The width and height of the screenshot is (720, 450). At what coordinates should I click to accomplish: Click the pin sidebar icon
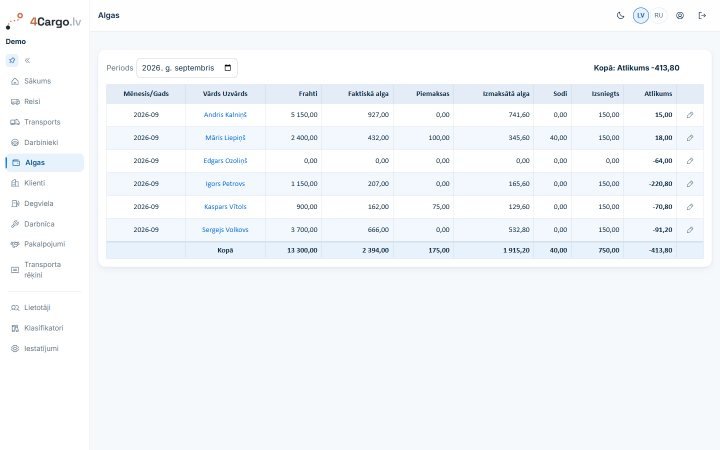pyautogui.click(x=12, y=60)
